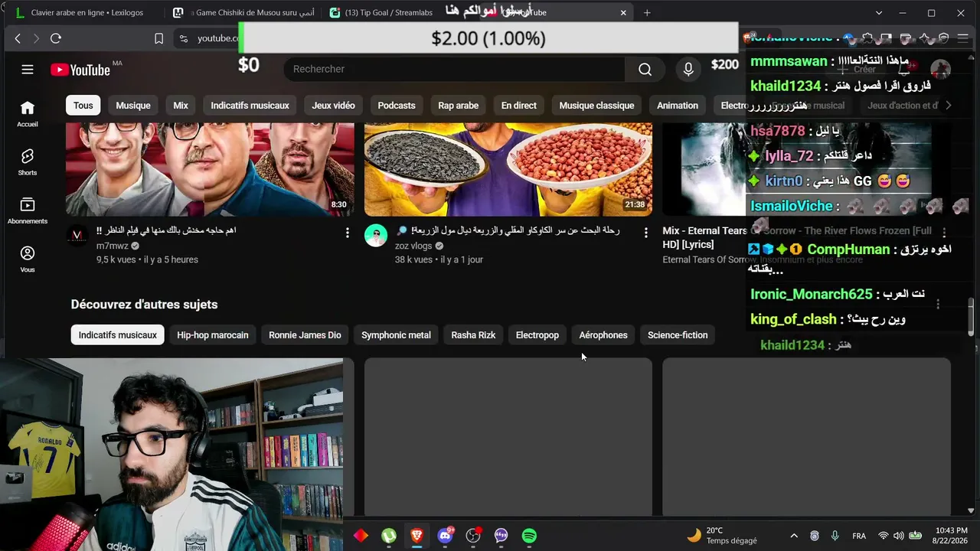
Task: Select the Rasha Rizk topic chip
Action: (473, 335)
